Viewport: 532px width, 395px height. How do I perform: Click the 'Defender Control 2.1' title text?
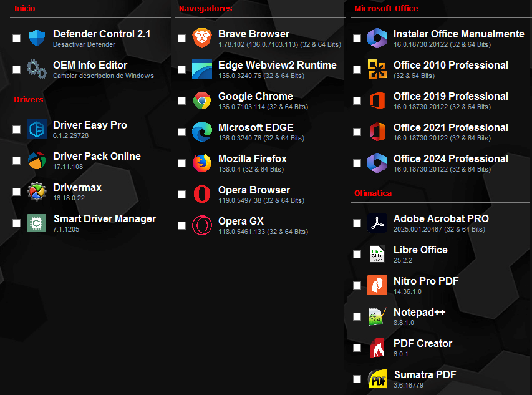(x=102, y=34)
